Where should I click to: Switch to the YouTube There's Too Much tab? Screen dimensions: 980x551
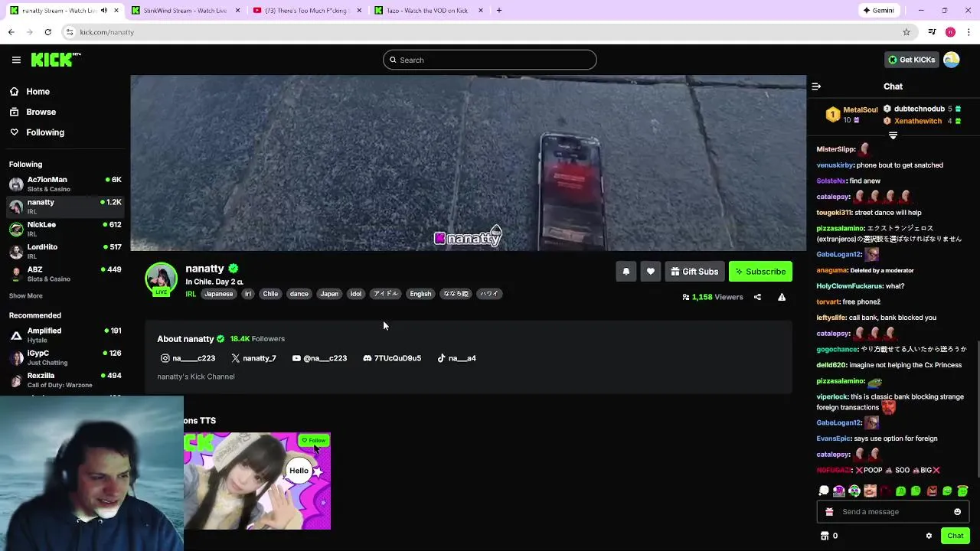(x=305, y=11)
